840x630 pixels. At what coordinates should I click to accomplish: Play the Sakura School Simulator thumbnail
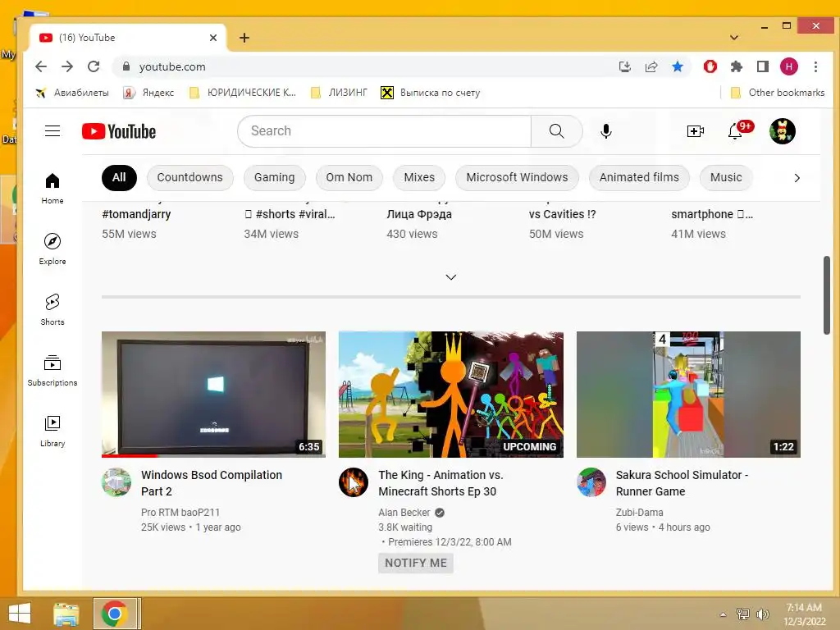pyautogui.click(x=688, y=395)
